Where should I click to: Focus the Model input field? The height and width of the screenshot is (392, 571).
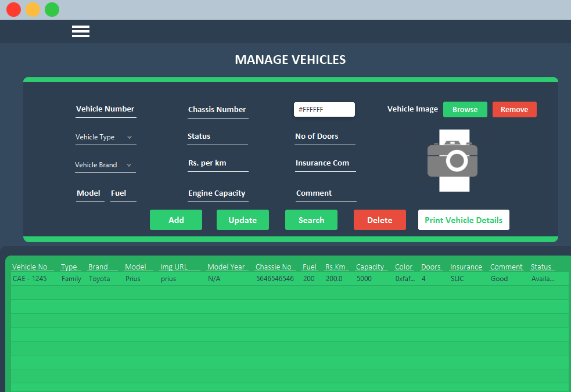point(90,193)
